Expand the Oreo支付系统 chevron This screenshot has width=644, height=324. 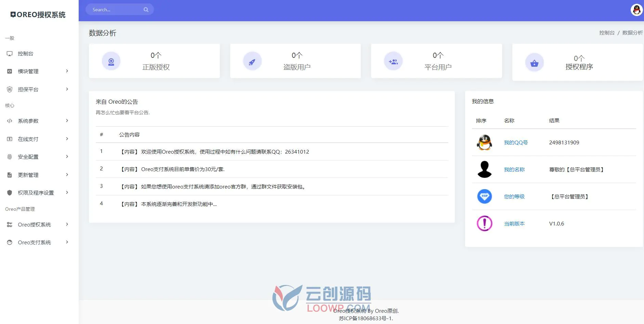point(67,242)
